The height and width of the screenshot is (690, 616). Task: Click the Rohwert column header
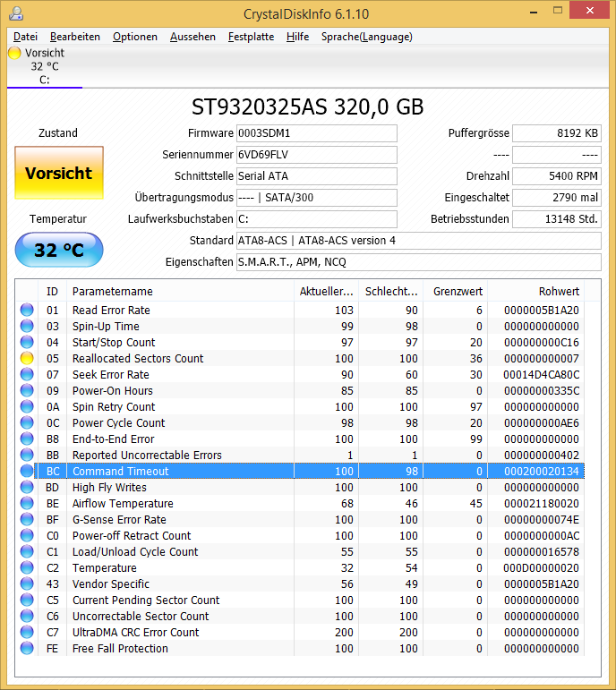point(536,292)
